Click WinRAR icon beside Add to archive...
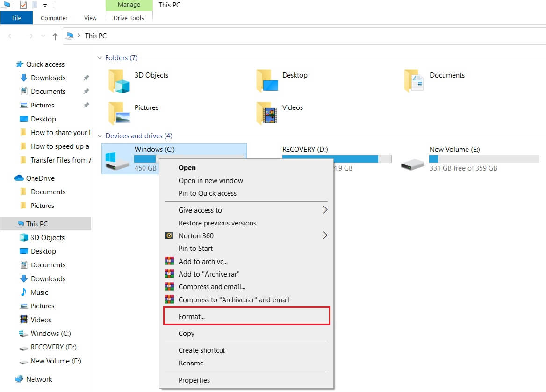 [x=169, y=261]
